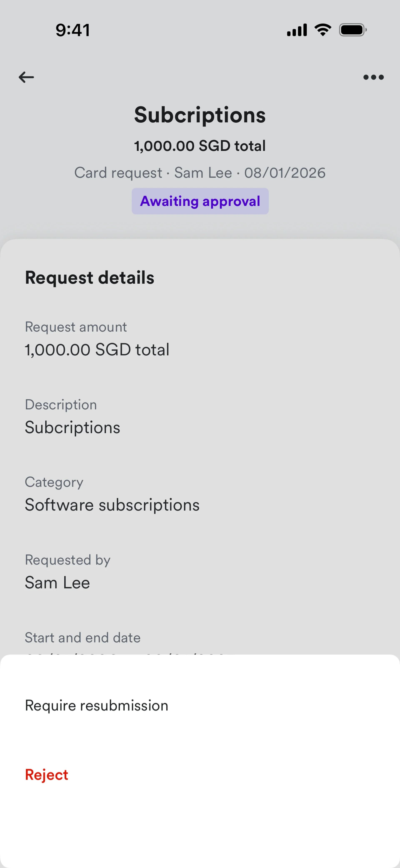Choose the red Reject option
Viewport: 400px width, 868px height.
(x=46, y=775)
